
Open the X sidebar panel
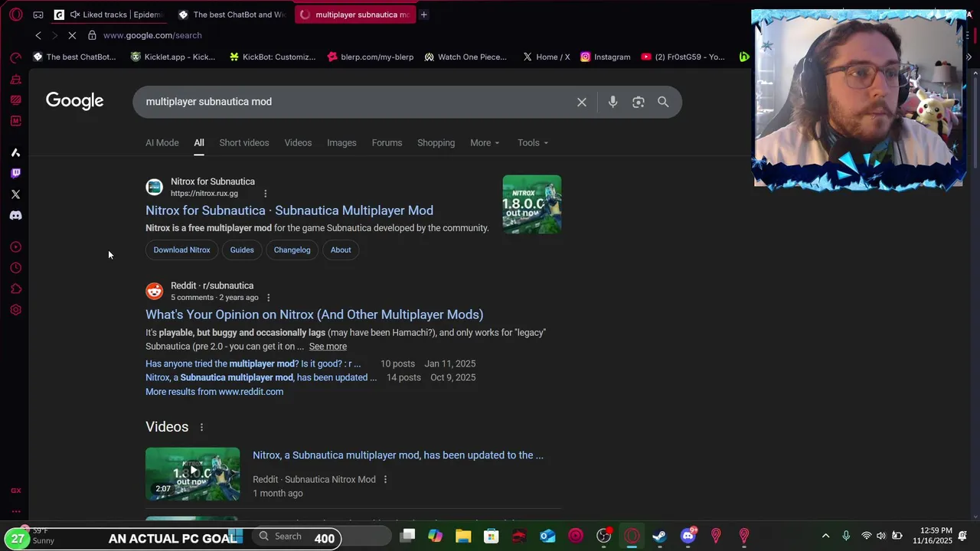(x=15, y=194)
